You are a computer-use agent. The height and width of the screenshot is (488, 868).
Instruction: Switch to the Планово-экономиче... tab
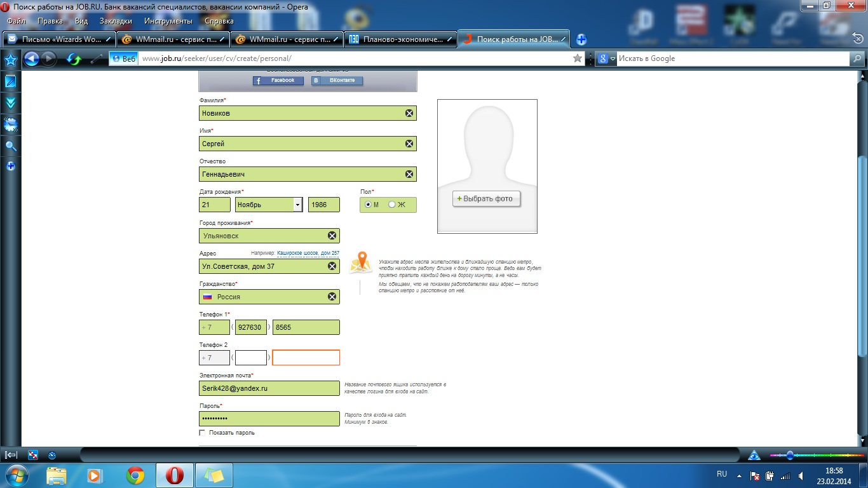(402, 39)
